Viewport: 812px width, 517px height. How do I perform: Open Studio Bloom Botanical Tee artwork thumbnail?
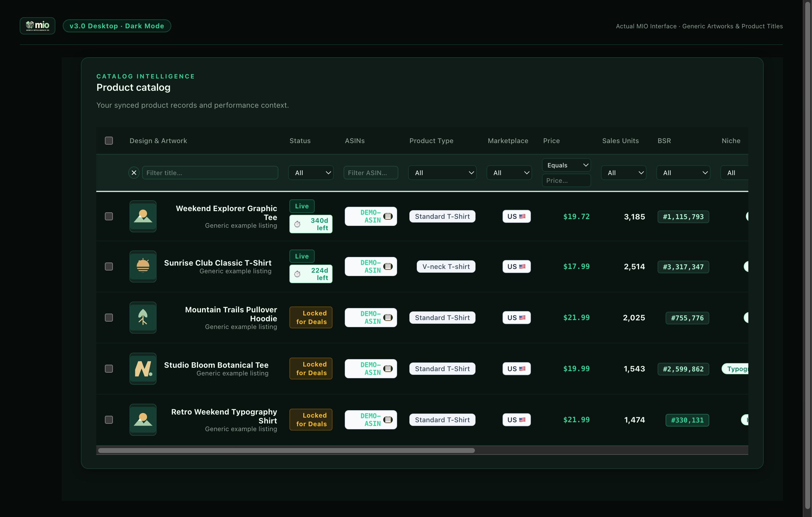(x=143, y=368)
